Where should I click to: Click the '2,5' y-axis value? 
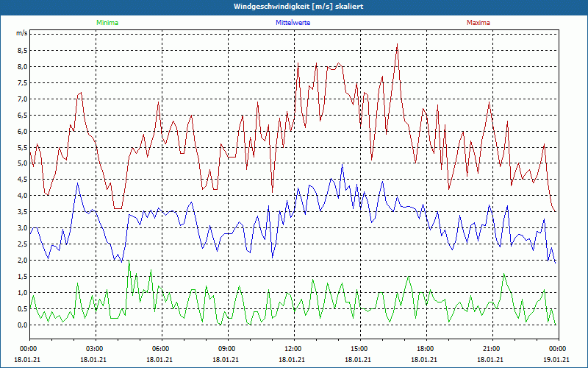click(23, 244)
